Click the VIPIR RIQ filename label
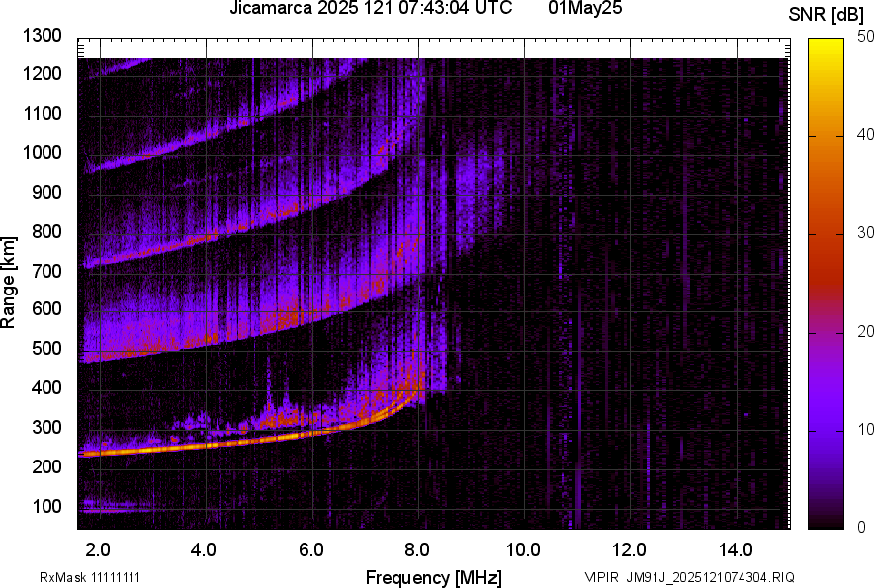The image size is (874, 588). click(689, 577)
